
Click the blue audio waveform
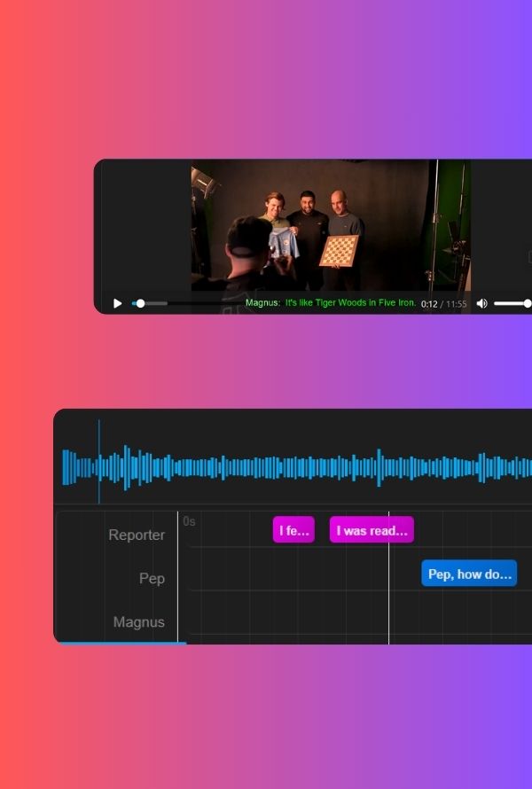coord(310,467)
